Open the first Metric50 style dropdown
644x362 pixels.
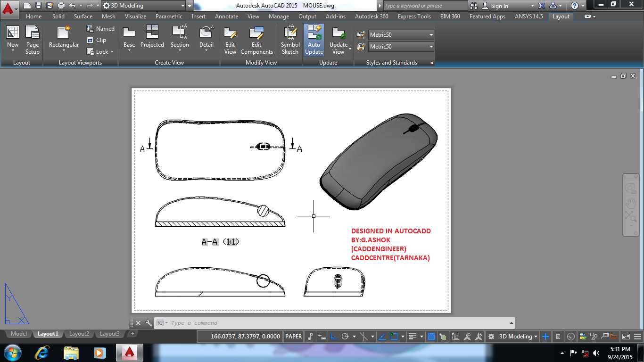coord(401,35)
